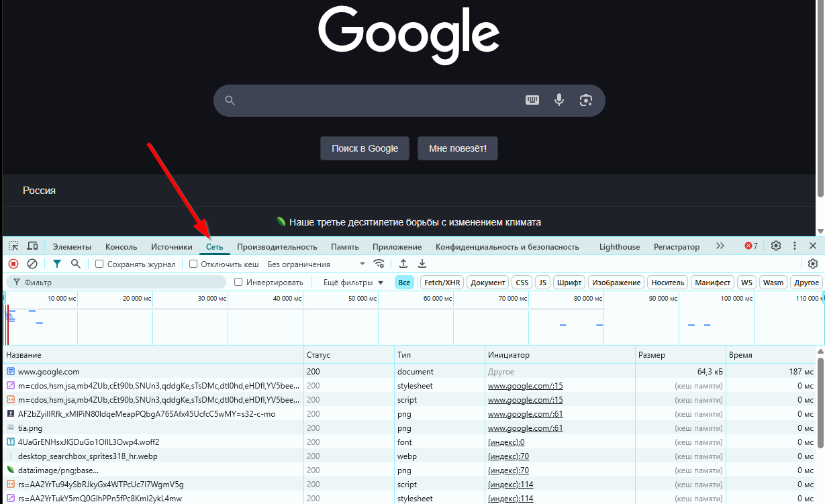Show more DevTools tabs chevron

[720, 246]
